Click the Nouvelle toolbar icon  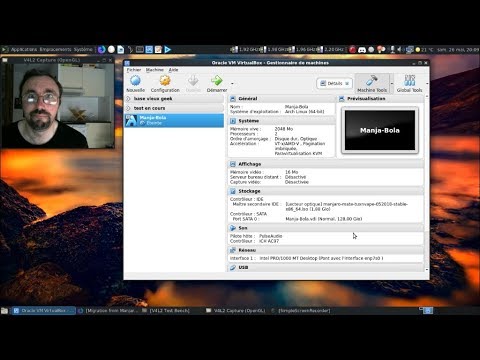135,81
